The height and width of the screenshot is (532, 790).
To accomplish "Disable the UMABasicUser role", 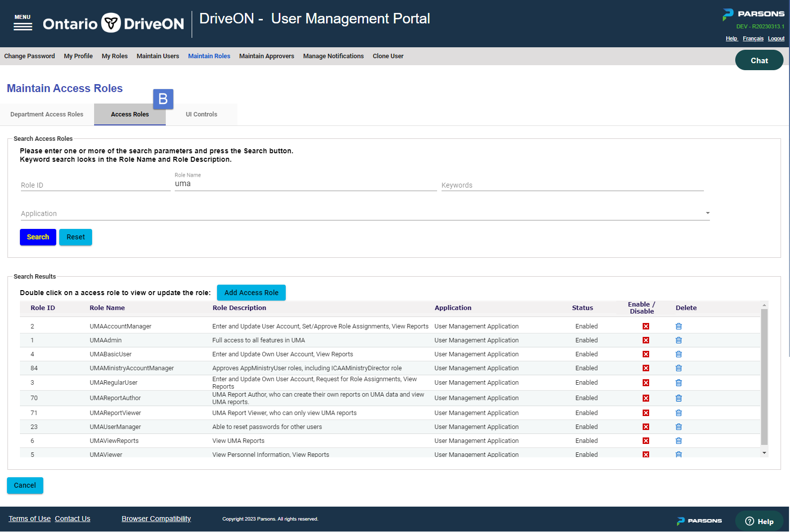I will click(646, 354).
